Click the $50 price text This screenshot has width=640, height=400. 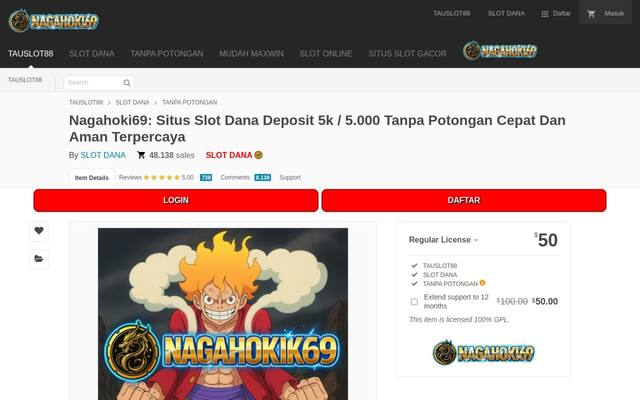546,240
